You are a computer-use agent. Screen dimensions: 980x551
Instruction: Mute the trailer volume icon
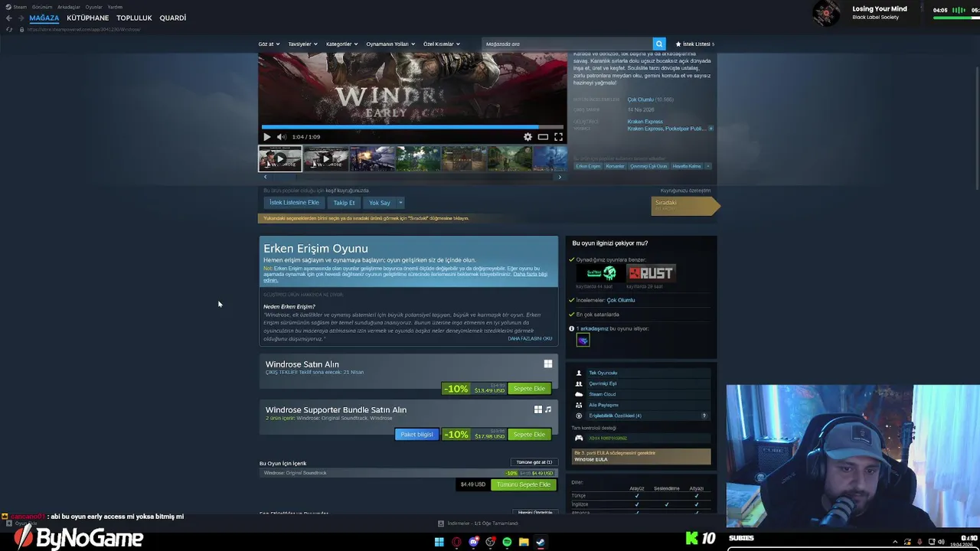281,137
